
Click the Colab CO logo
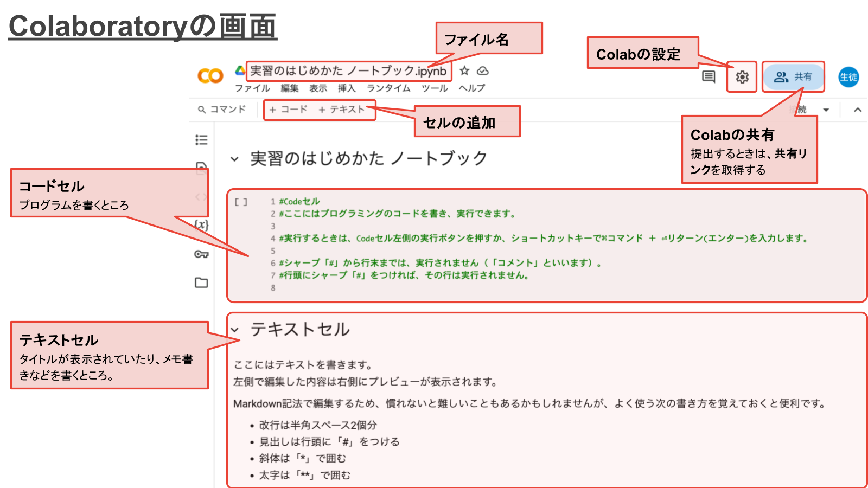coord(210,76)
